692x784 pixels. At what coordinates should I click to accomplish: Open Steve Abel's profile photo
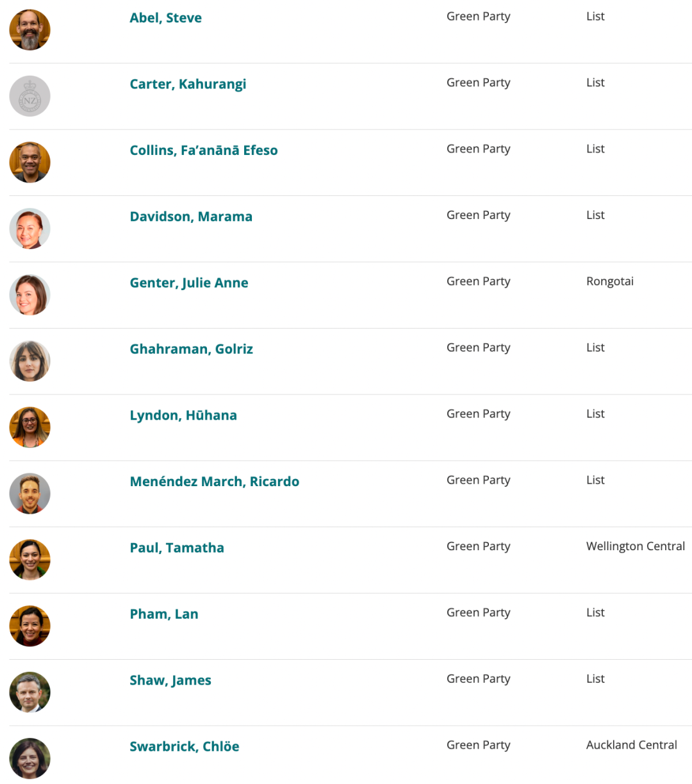(29, 29)
